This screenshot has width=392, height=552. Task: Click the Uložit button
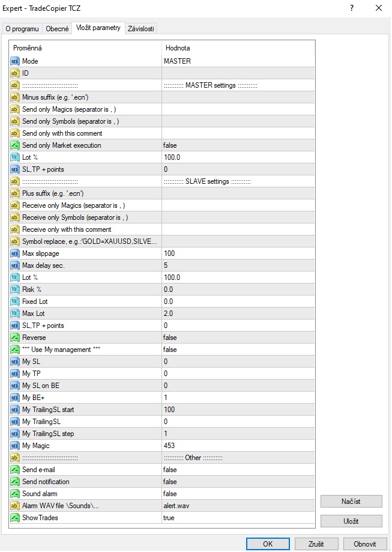pyautogui.click(x=351, y=521)
